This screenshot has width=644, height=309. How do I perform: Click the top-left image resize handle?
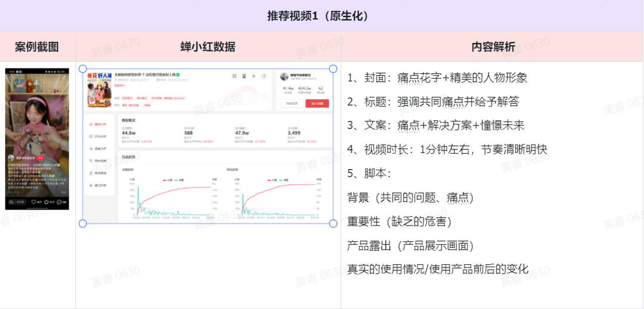pyautogui.click(x=83, y=69)
